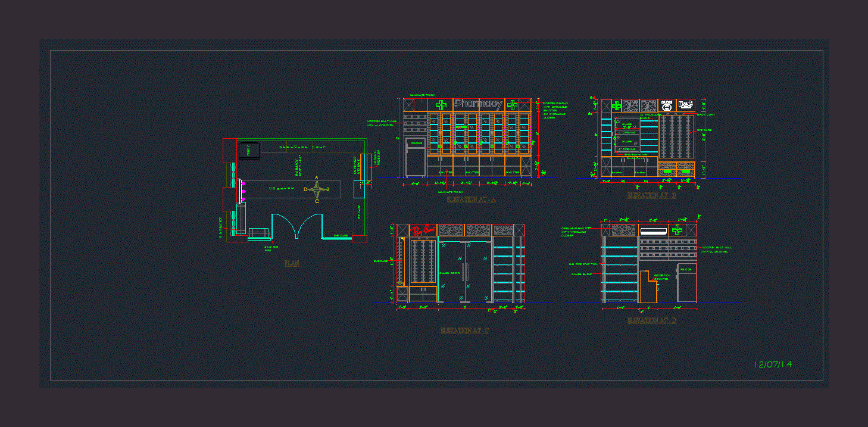This screenshot has width=868, height=427.
Task: Click the "LAMINATE FINISH" label above Elevation A
Action: pyautogui.click(x=423, y=95)
